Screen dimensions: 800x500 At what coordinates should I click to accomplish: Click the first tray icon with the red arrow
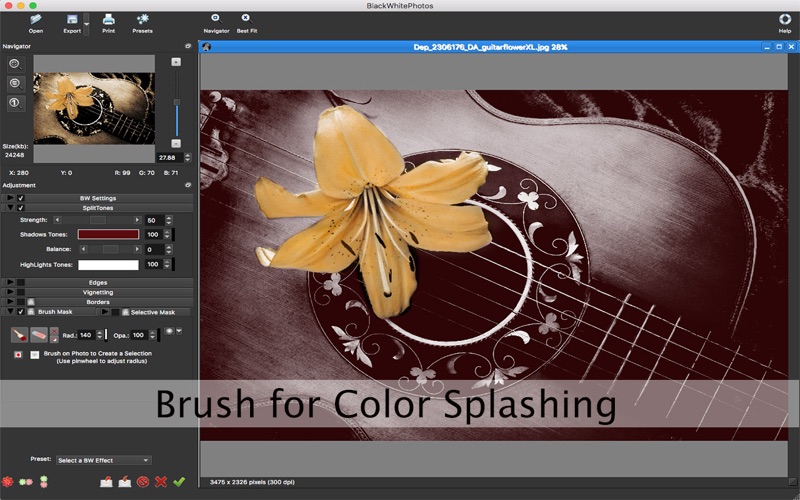(106, 481)
